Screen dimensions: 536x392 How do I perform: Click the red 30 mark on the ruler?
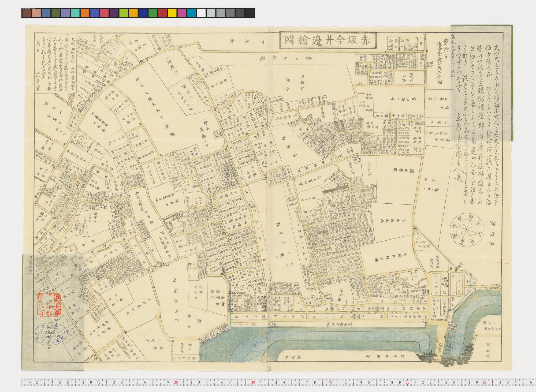click(253, 382)
